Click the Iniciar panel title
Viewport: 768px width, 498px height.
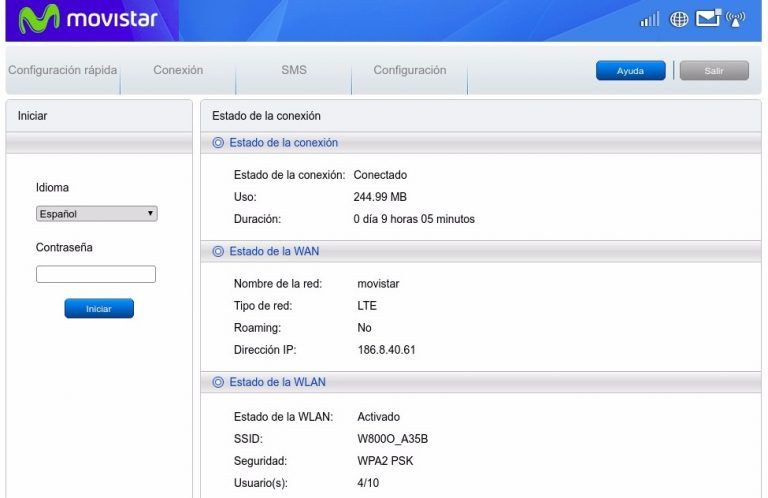click(x=32, y=116)
